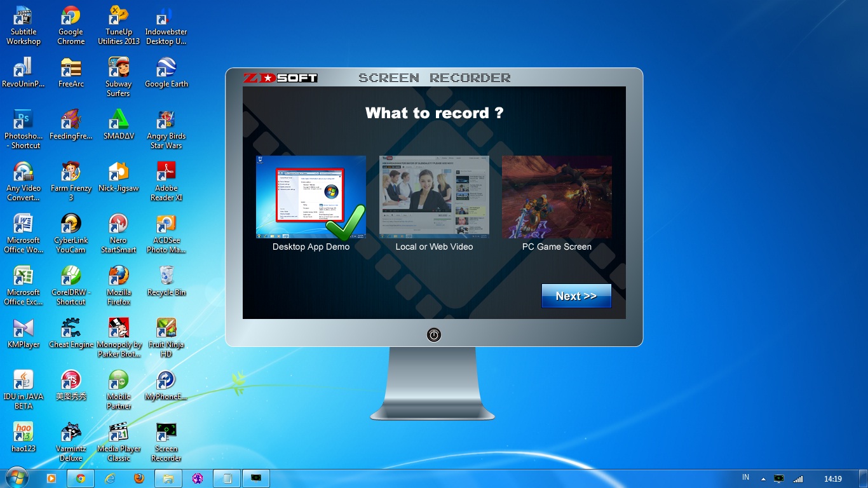
Task: Click the PC Game Screen label
Action: pyautogui.click(x=557, y=247)
